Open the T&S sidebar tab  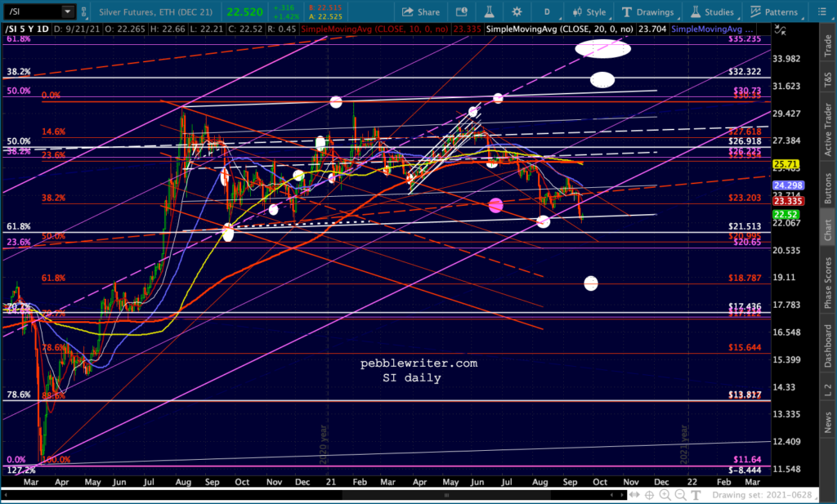click(x=827, y=79)
